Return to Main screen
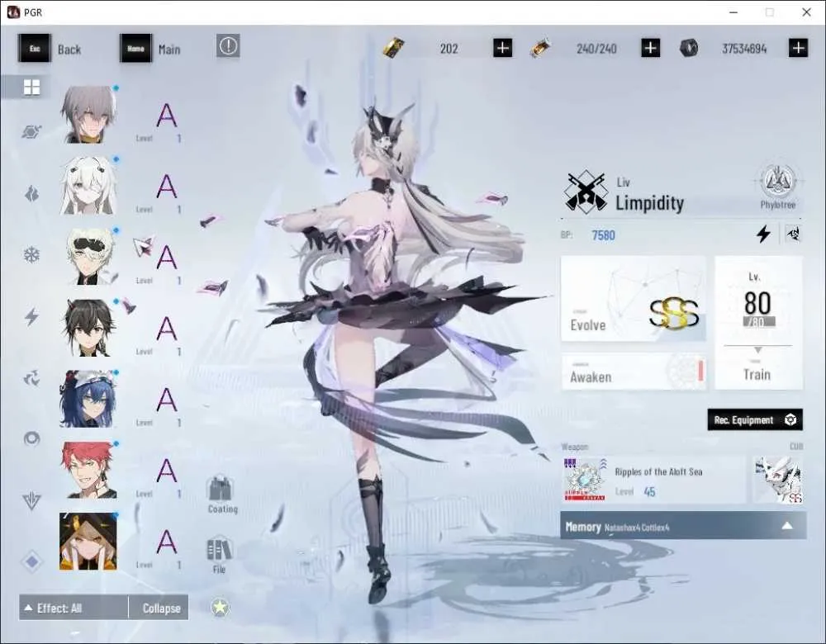This screenshot has width=826, height=644. pyautogui.click(x=150, y=49)
